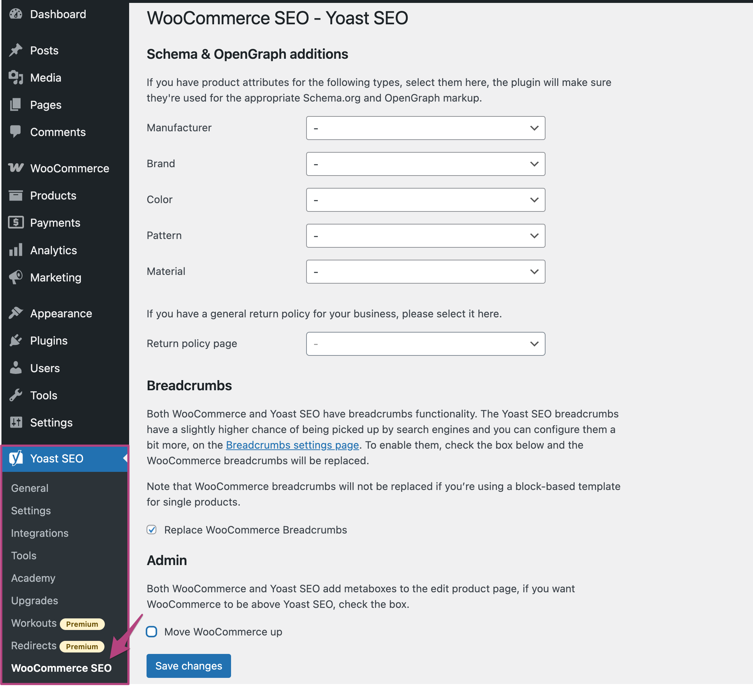Click the Posts pushpin icon
The width and height of the screenshot is (753, 700).
(x=16, y=50)
